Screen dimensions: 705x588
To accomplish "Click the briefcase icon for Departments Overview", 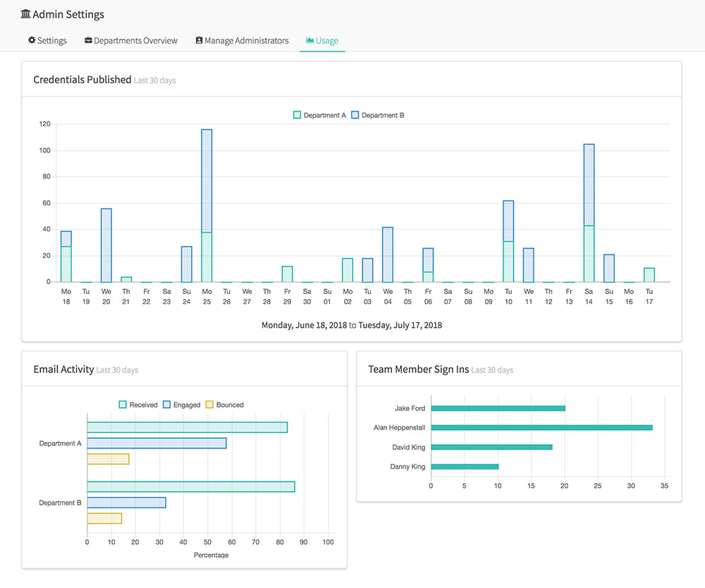I will (88, 41).
